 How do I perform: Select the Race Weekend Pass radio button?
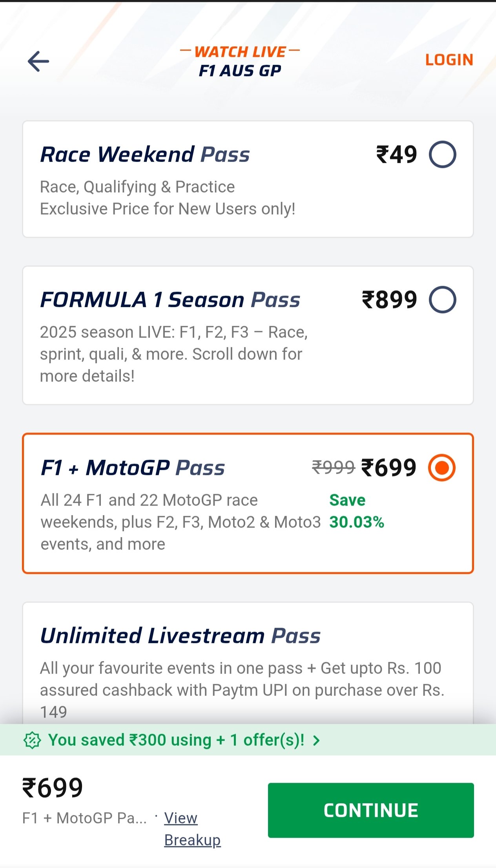442,154
